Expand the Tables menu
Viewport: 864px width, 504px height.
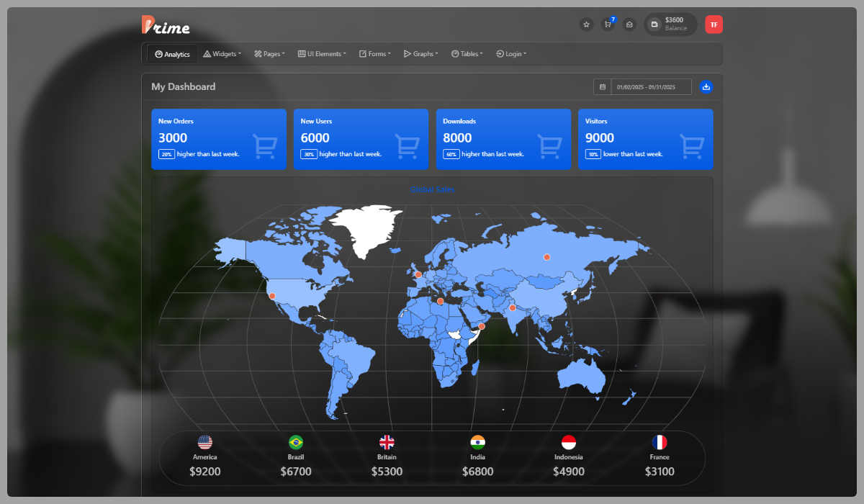(467, 53)
